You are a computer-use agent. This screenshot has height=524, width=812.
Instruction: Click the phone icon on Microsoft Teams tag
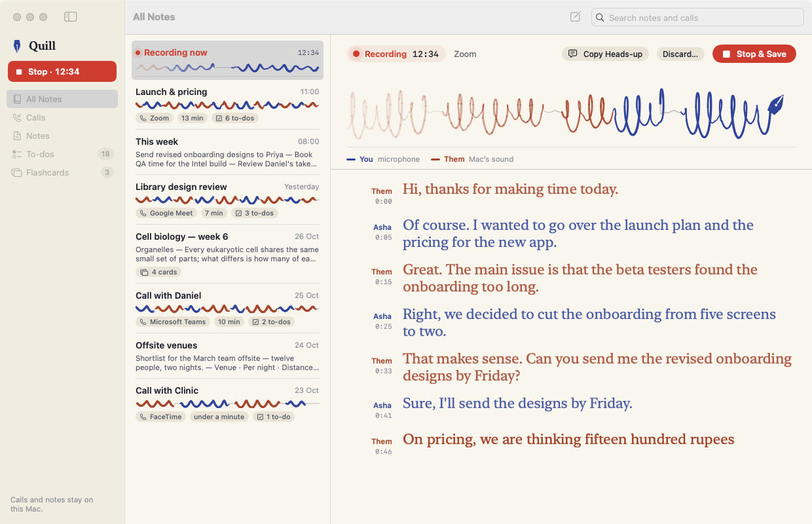pyautogui.click(x=143, y=322)
